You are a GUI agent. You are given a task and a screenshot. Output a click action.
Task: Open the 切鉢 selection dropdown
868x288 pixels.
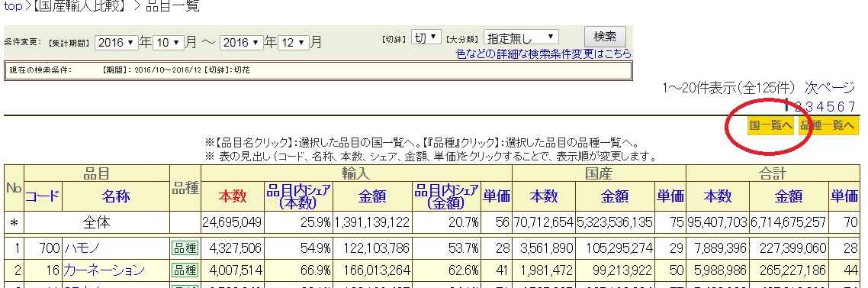[426, 37]
